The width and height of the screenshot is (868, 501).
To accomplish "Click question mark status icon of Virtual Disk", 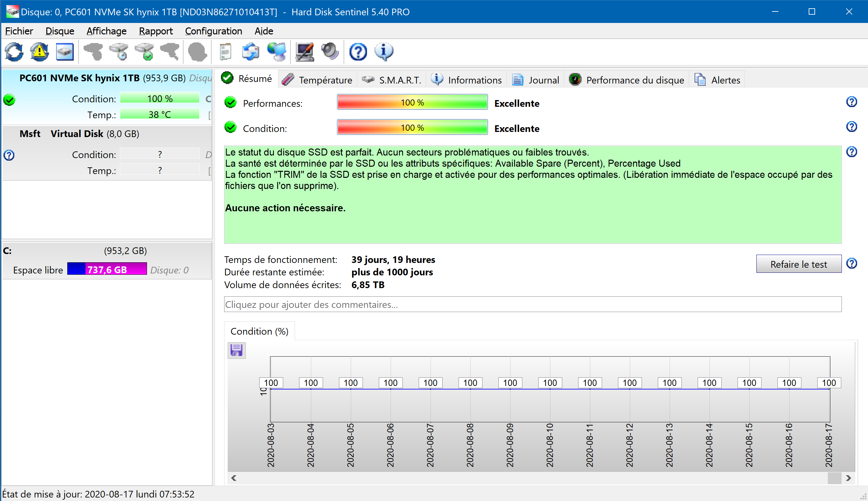I will click(9, 155).
